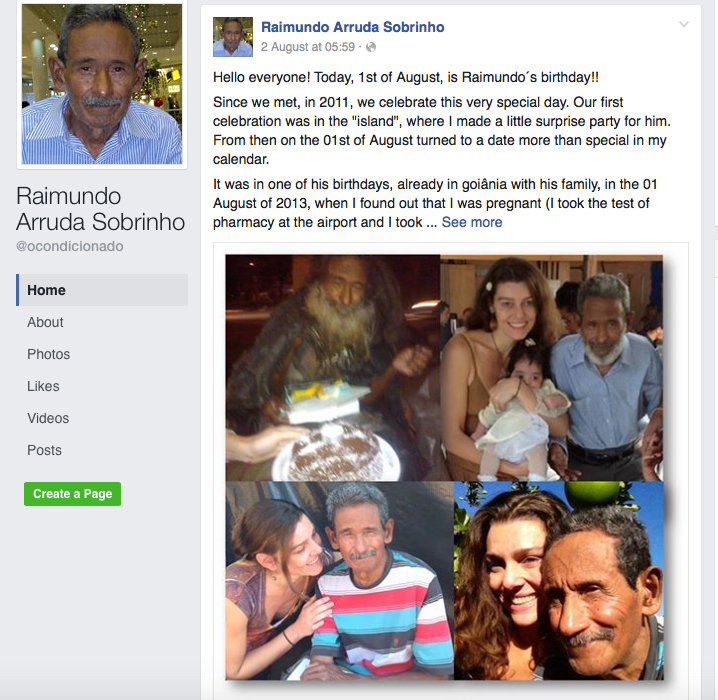Open the post timestamp 2 August at 05:59
The image size is (718, 700).
308,47
